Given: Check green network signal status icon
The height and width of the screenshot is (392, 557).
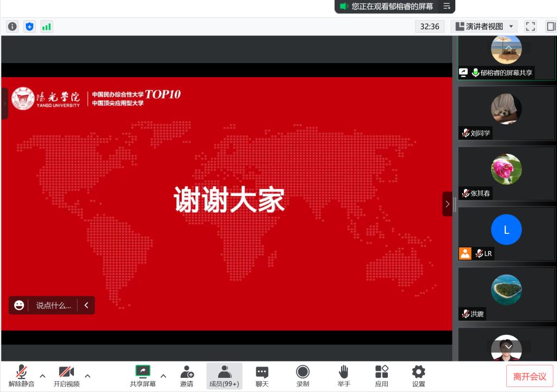Looking at the screenshot, I should point(47,26).
